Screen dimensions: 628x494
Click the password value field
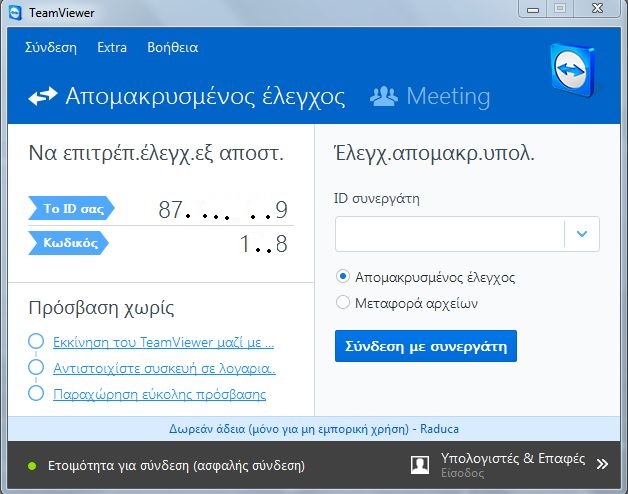[264, 243]
